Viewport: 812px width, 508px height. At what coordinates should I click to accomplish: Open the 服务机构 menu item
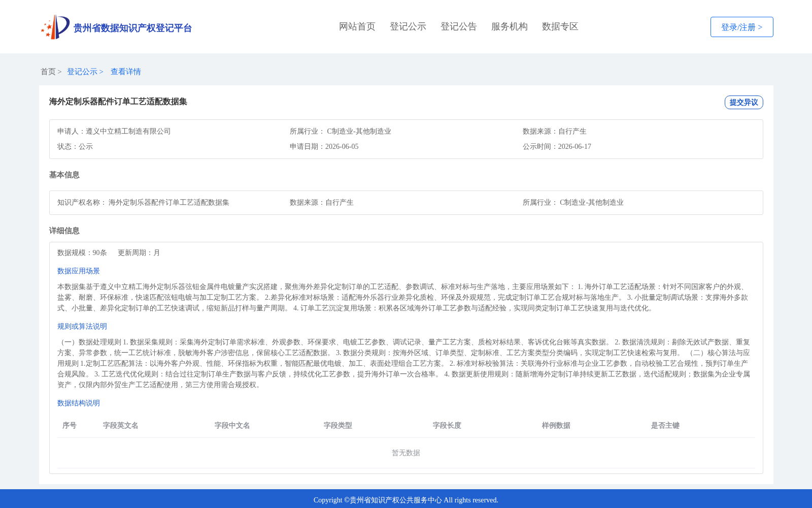[510, 26]
